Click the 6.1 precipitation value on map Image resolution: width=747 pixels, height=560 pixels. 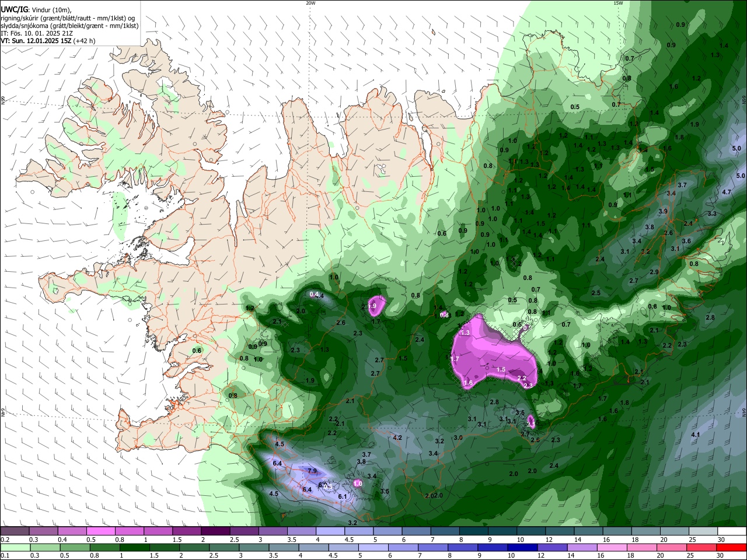[343, 496]
